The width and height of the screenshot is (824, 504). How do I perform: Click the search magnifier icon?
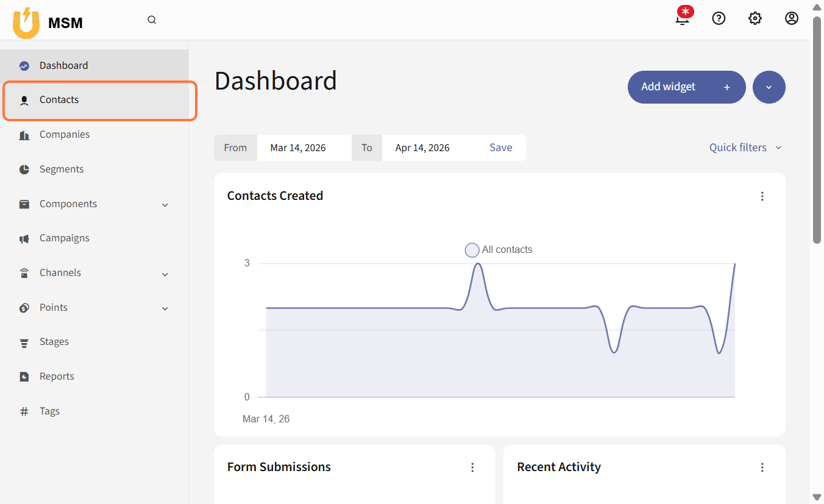point(152,20)
